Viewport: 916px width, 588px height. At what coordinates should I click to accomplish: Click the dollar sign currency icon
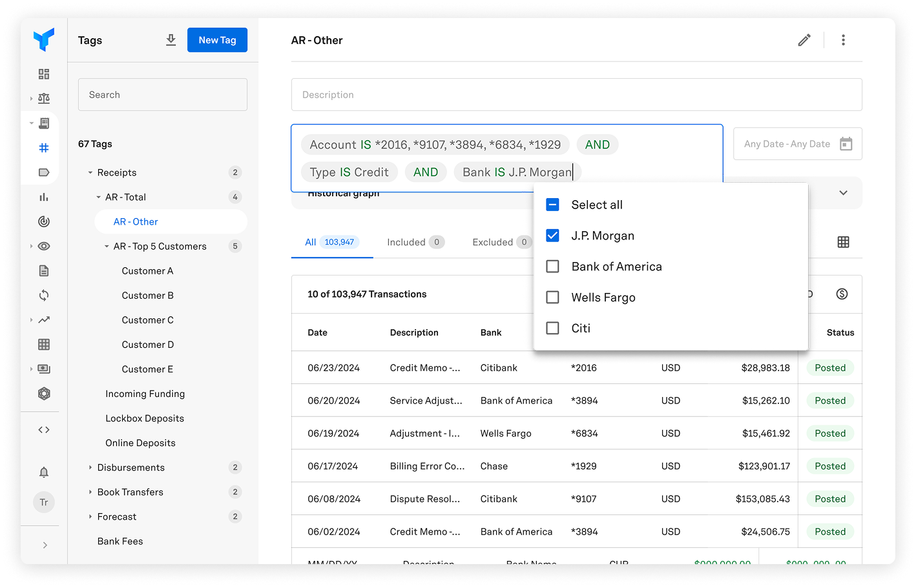click(842, 294)
